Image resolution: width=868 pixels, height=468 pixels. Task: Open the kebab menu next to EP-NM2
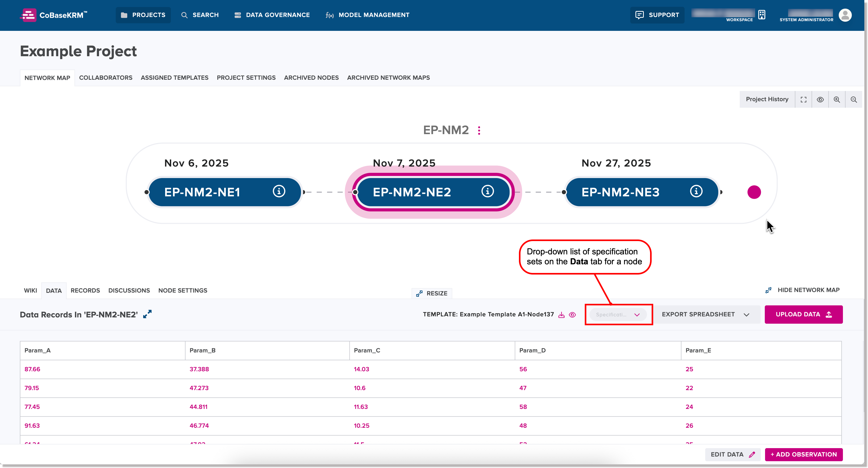pos(479,130)
